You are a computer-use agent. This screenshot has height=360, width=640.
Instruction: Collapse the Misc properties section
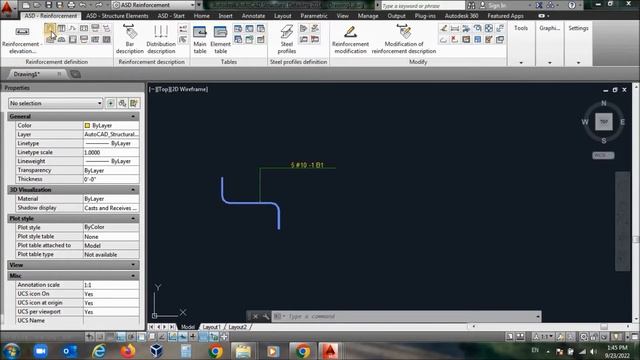point(133,276)
